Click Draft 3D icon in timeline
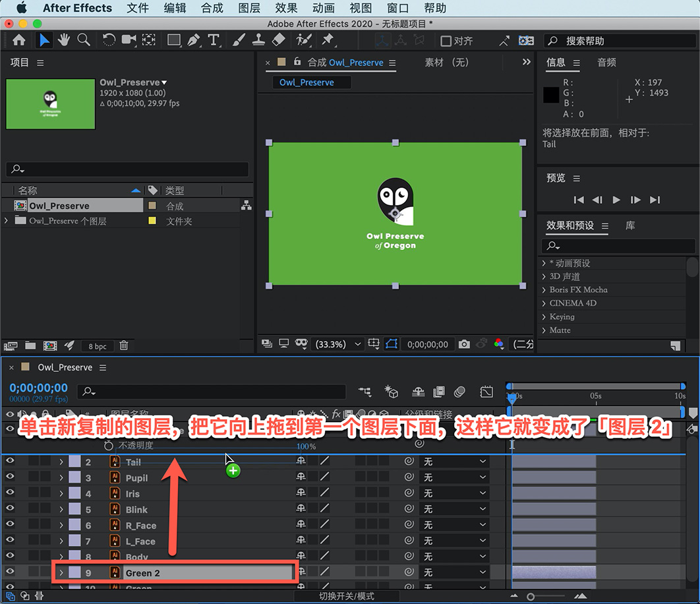 (392, 392)
